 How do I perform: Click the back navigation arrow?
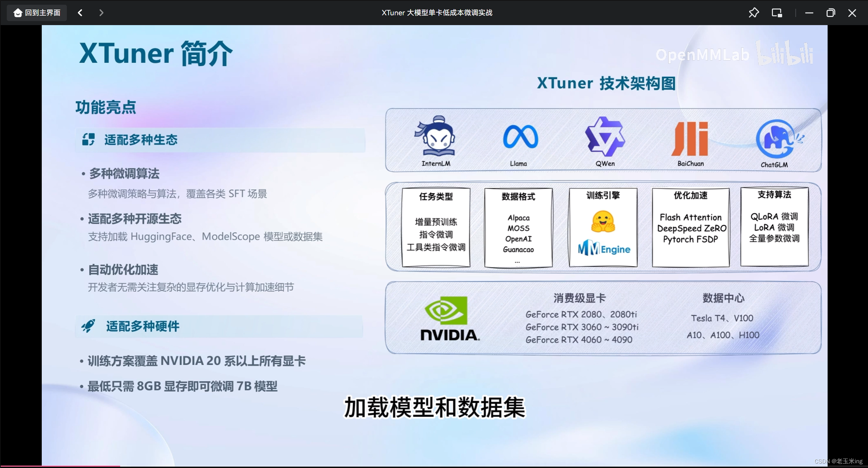click(80, 13)
